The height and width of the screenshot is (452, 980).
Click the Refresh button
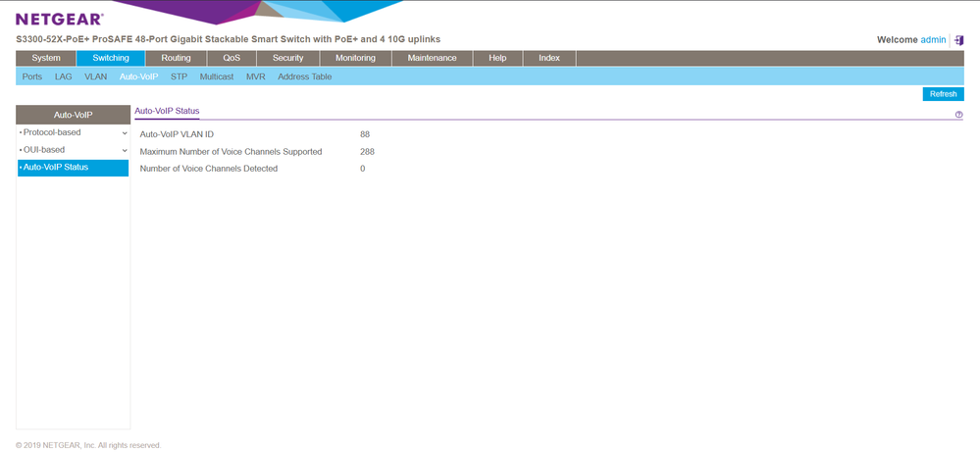click(x=943, y=94)
